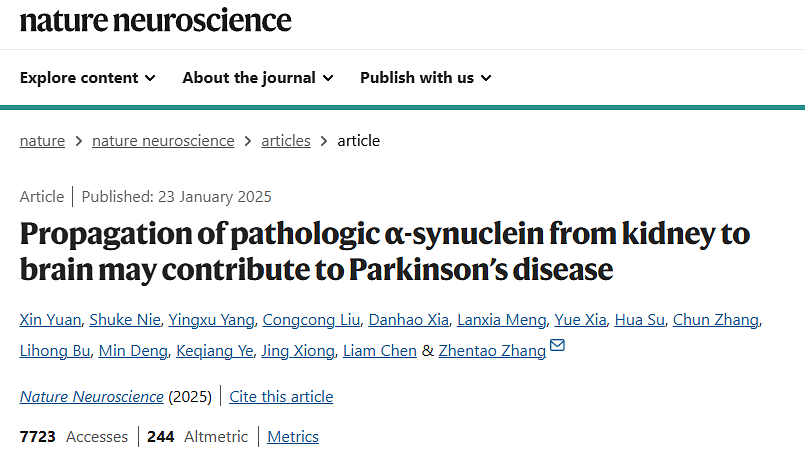Image resolution: width=805 pixels, height=457 pixels.
Task: Click author Congcong Liu
Action: [x=310, y=320]
